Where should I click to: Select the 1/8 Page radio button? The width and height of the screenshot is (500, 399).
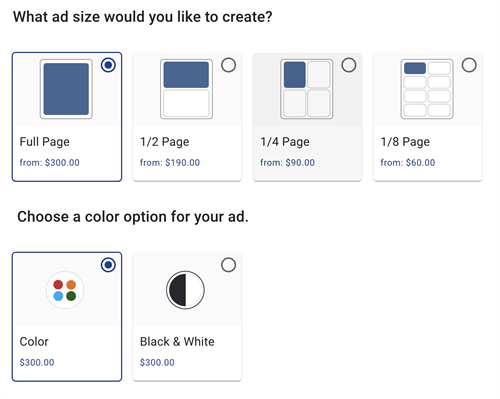(x=469, y=65)
